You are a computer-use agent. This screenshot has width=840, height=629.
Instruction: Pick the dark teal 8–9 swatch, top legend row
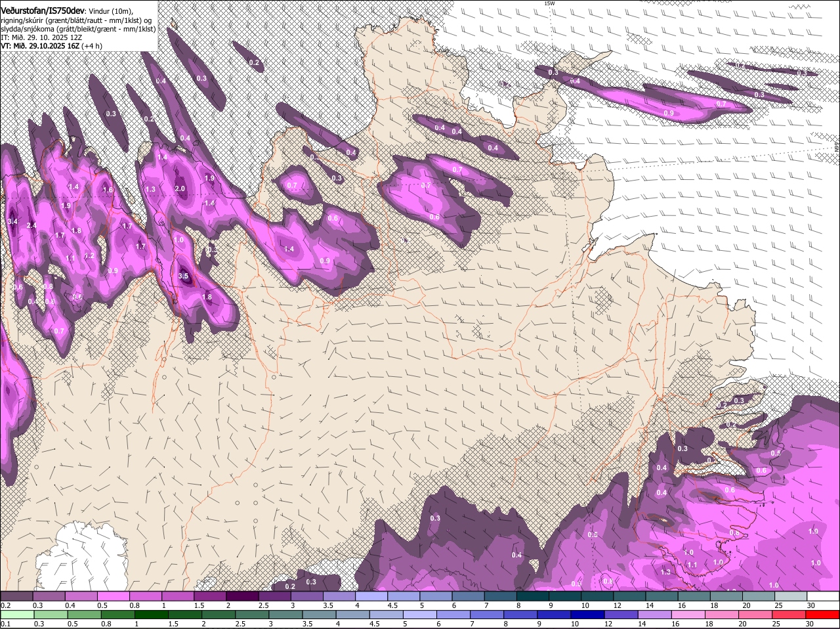[533, 596]
